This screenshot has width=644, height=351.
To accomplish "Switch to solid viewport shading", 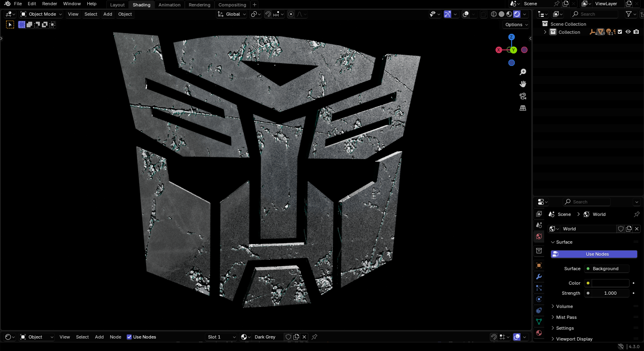I will click(502, 14).
